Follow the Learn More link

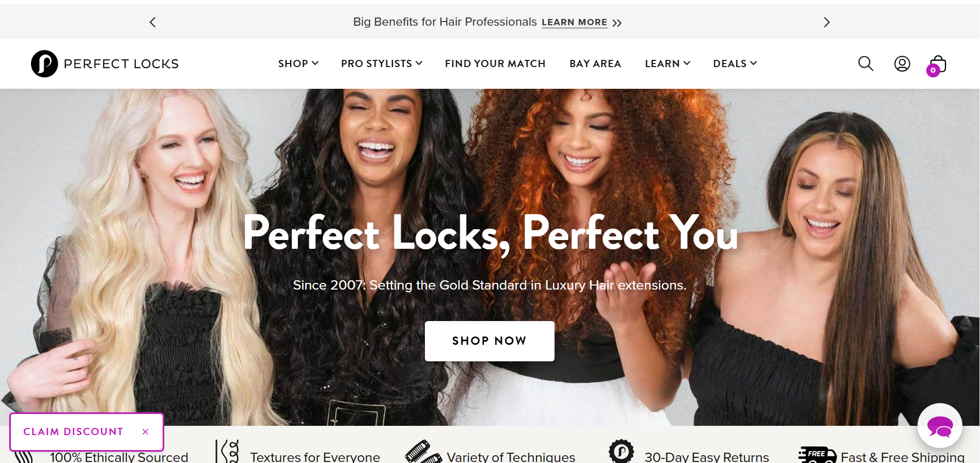pyautogui.click(x=574, y=22)
